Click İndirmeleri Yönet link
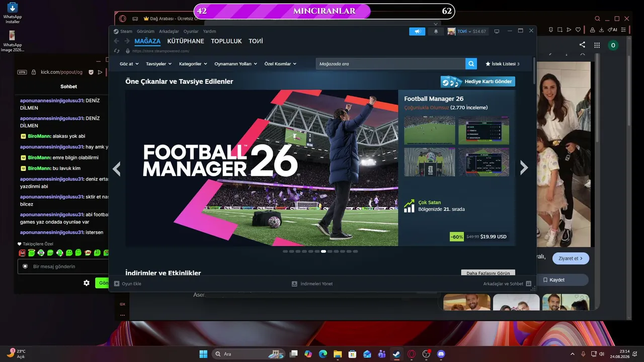 point(312,284)
